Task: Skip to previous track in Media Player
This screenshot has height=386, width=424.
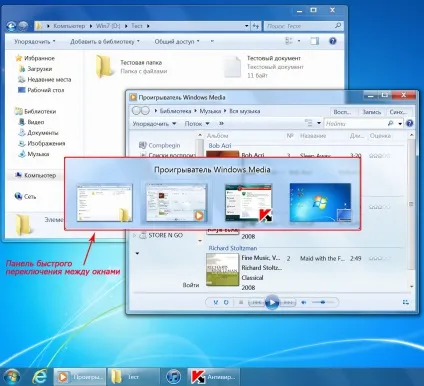Action: click(257, 302)
